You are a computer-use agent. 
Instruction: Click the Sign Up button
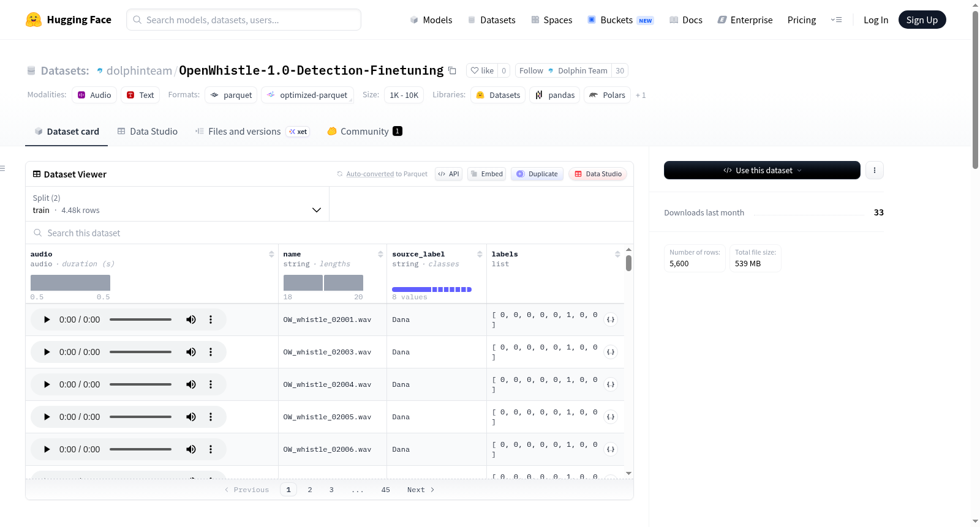pos(922,20)
